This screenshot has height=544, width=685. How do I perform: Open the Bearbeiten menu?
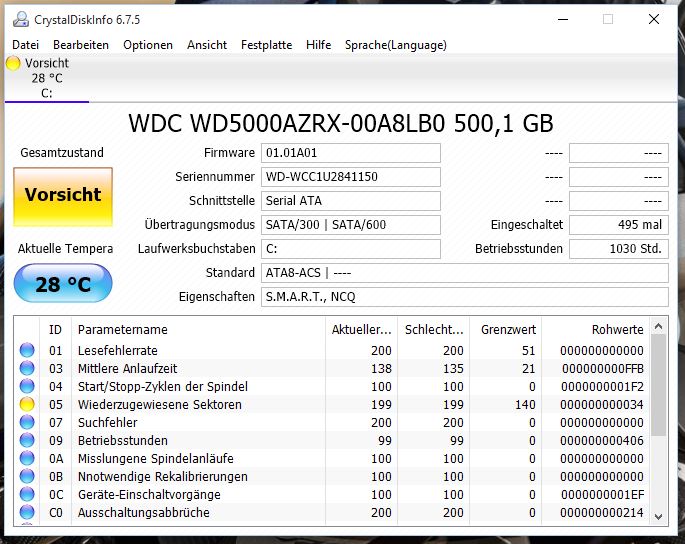(81, 45)
